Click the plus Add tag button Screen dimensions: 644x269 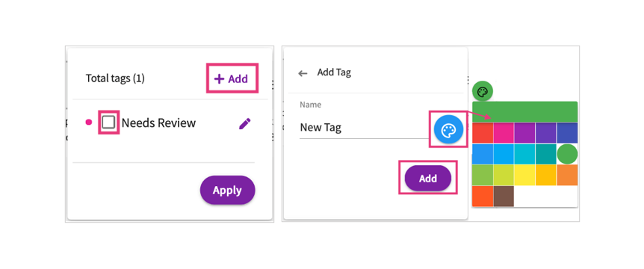[232, 78]
